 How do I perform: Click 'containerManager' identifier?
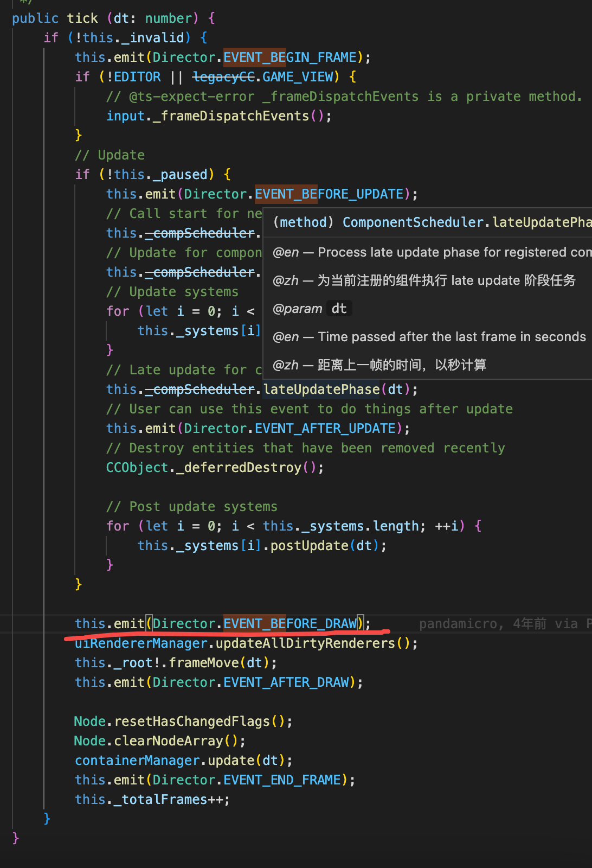click(x=137, y=761)
